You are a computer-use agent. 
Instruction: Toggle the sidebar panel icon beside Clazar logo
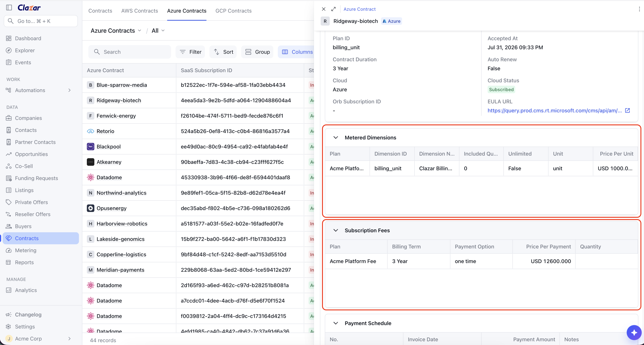tap(9, 7)
